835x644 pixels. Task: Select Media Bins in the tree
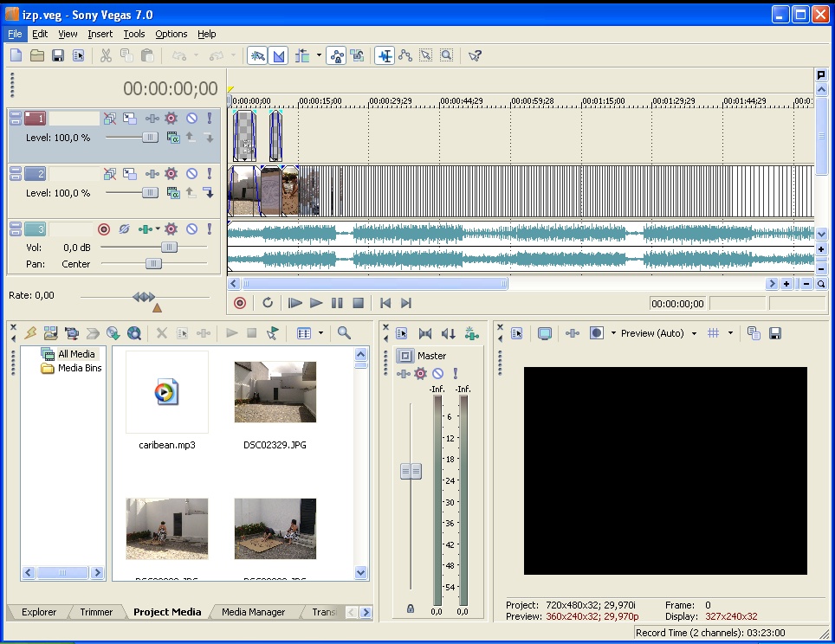79,368
